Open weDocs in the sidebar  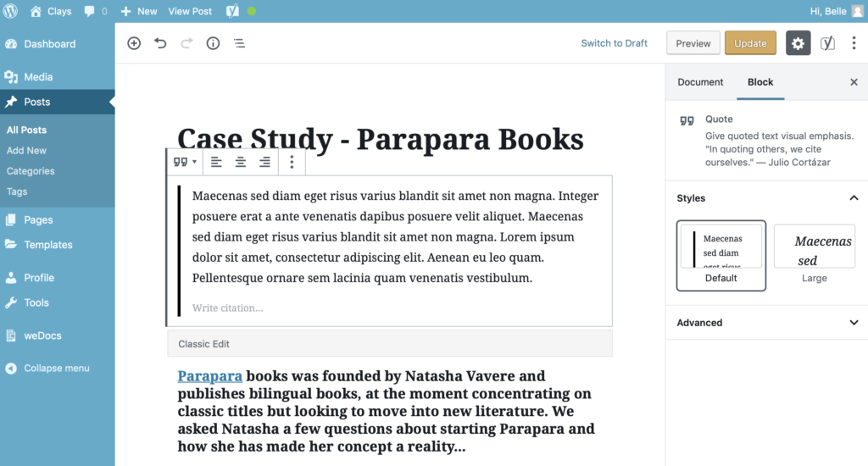[x=58, y=336]
